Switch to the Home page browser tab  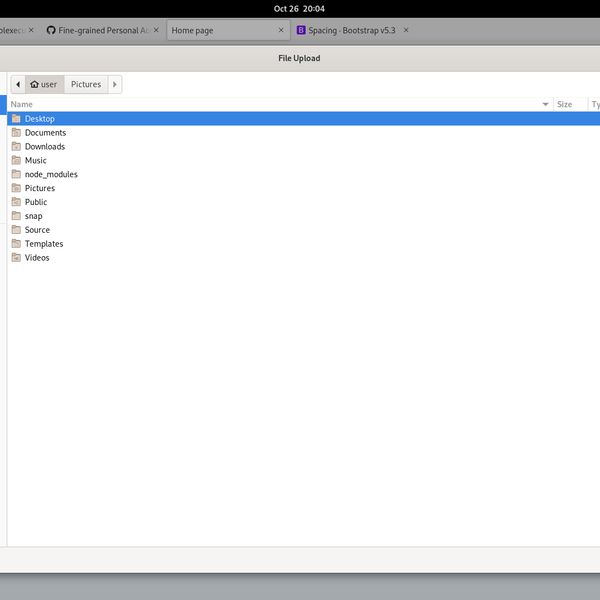(220, 31)
